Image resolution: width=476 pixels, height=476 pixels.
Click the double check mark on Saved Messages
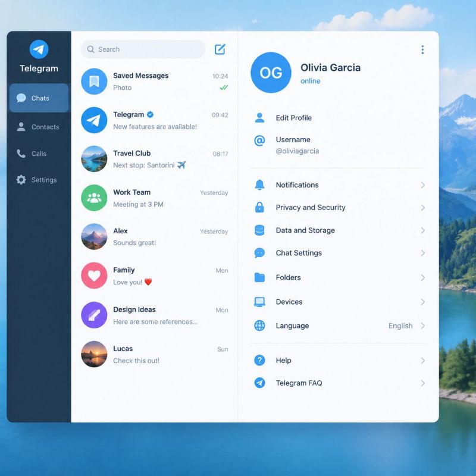pos(224,87)
